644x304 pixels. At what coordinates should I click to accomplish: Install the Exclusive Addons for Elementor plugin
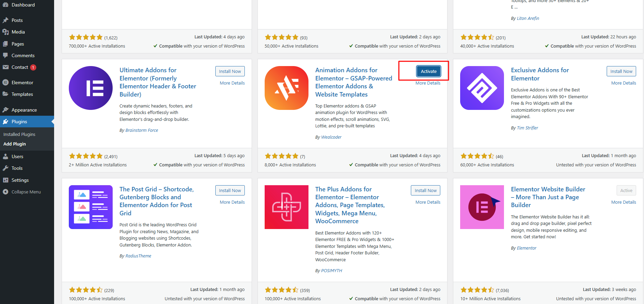(x=621, y=71)
